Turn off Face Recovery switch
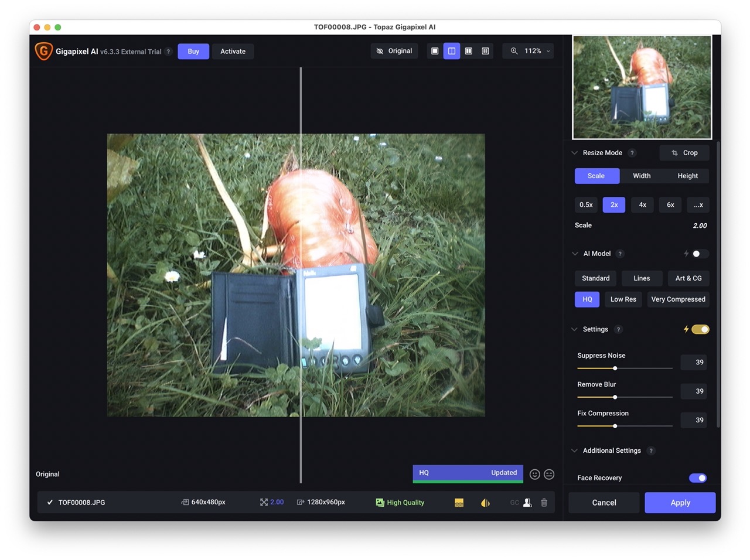 (x=698, y=478)
